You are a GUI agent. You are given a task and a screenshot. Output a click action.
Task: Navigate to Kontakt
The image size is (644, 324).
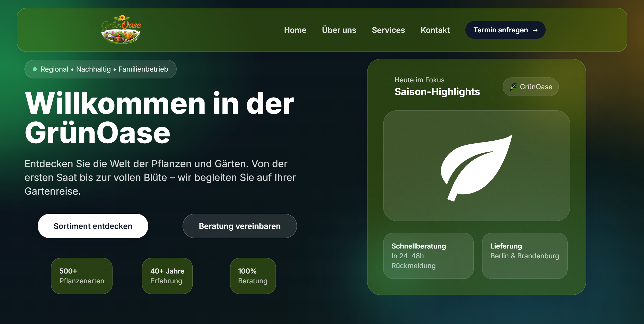point(435,30)
